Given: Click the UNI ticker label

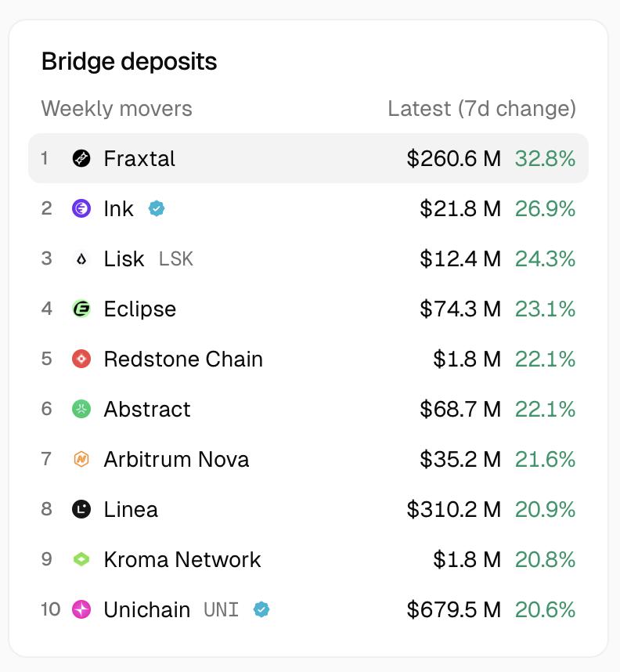Looking at the screenshot, I should [x=221, y=609].
